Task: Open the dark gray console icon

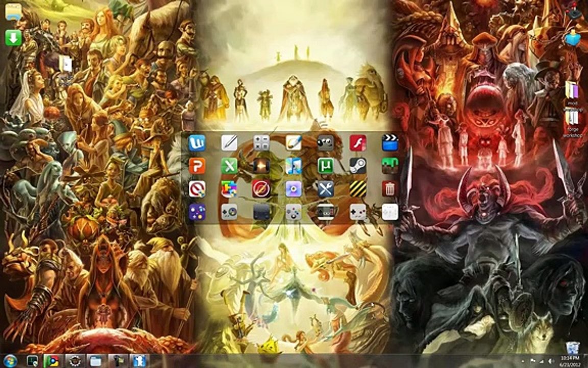Action: (261, 212)
